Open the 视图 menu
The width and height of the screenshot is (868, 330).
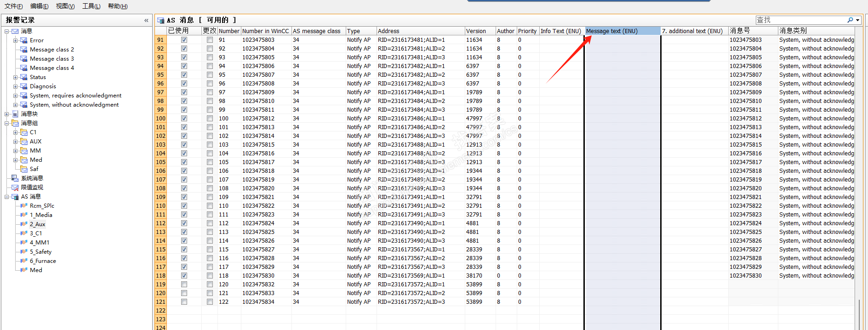[65, 6]
